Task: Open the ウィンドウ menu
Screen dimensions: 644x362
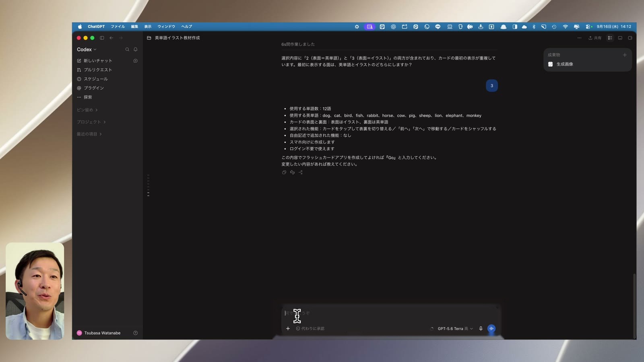Action: coord(166,27)
